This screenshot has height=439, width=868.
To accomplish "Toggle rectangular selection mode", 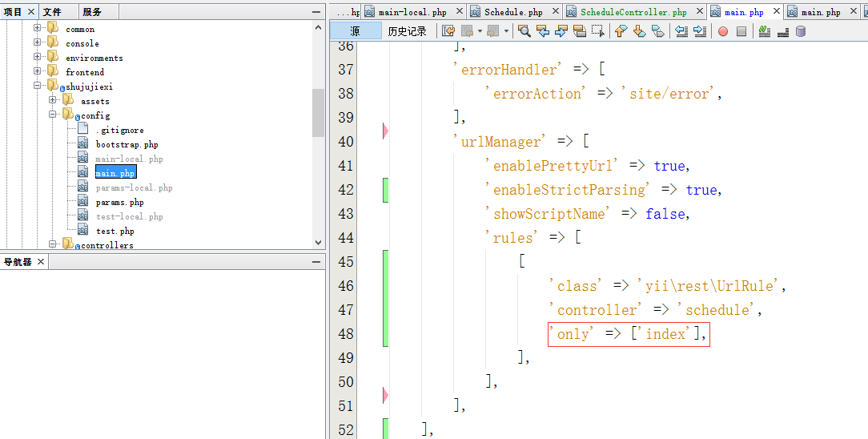I will click(x=598, y=31).
